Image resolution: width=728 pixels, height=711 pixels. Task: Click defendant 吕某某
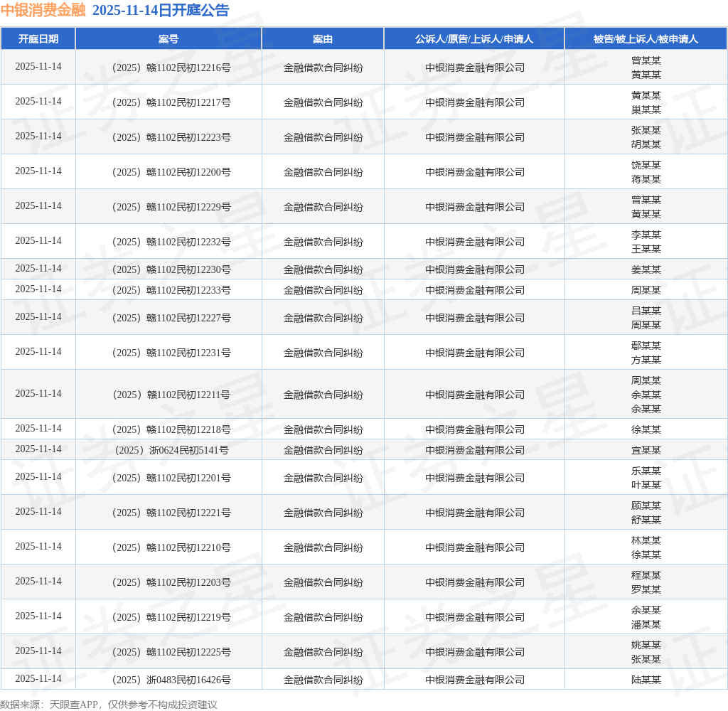[646, 311]
